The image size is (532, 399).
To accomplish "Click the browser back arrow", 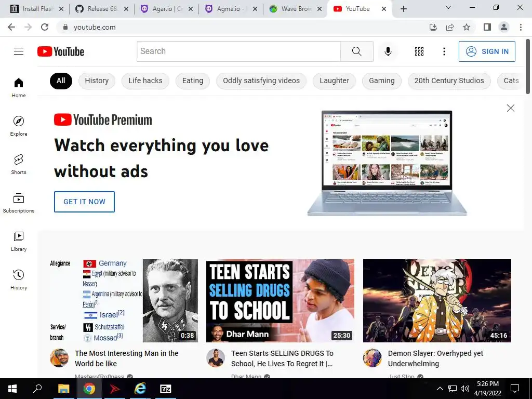I will [11, 27].
